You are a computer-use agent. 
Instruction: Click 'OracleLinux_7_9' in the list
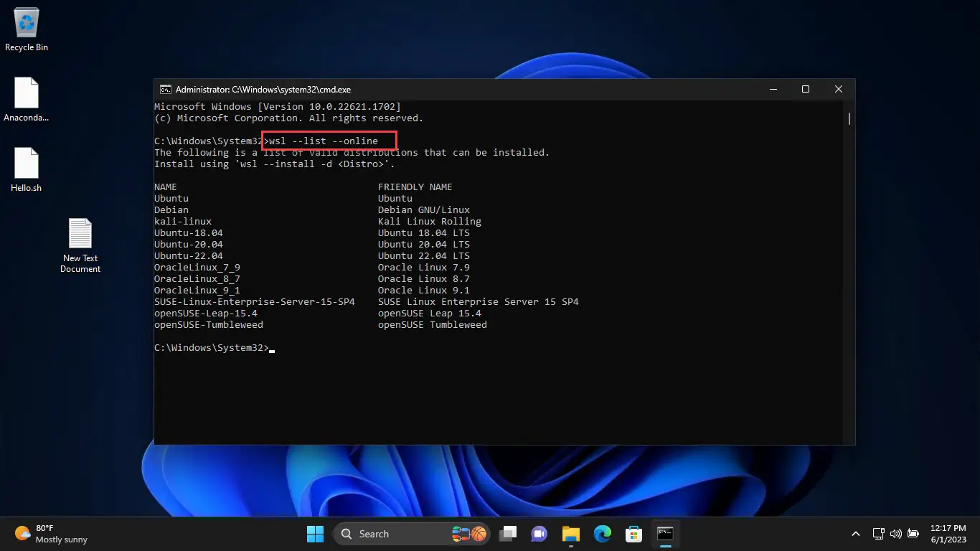pyautogui.click(x=197, y=268)
